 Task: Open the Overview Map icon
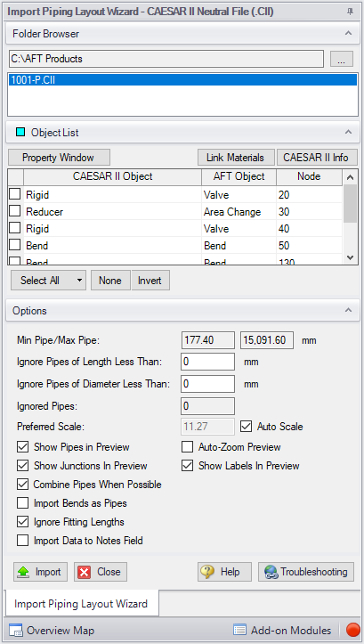(16, 630)
